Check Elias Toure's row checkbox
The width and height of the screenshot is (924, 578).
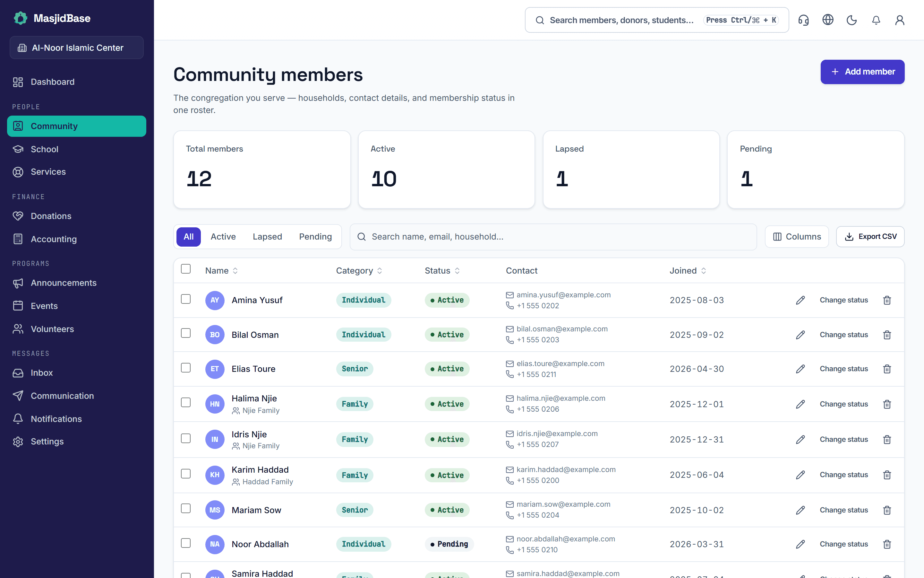point(185,368)
